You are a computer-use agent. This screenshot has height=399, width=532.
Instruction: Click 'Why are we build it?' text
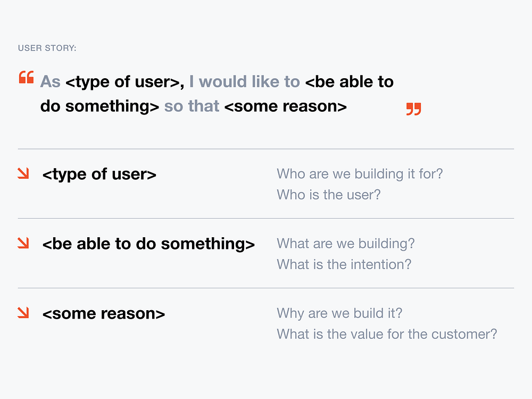[339, 313]
